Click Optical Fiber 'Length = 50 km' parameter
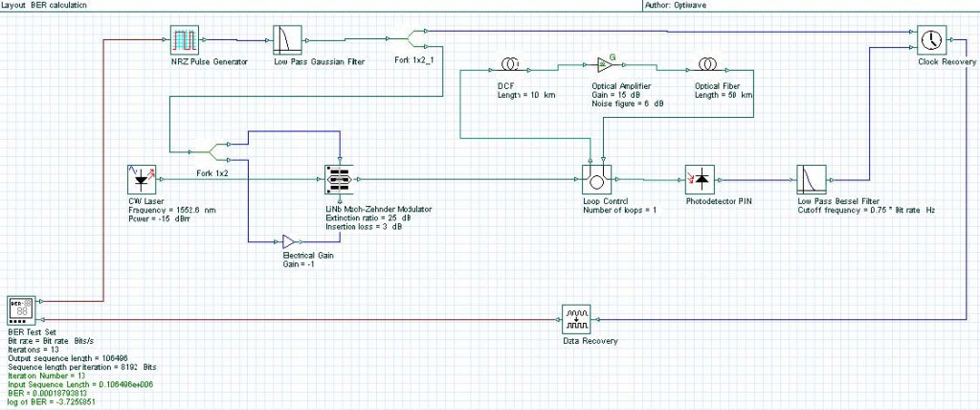This screenshot has height=410, width=980. click(x=724, y=95)
